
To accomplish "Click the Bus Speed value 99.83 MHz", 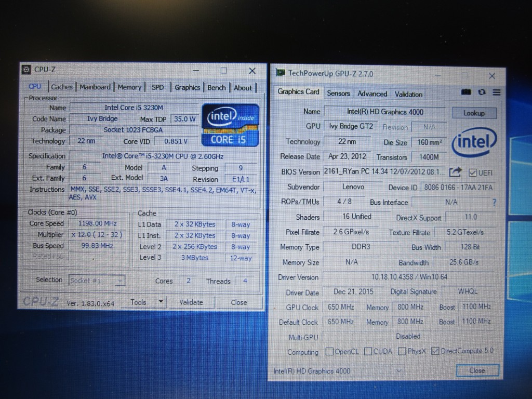I will click(x=97, y=246).
